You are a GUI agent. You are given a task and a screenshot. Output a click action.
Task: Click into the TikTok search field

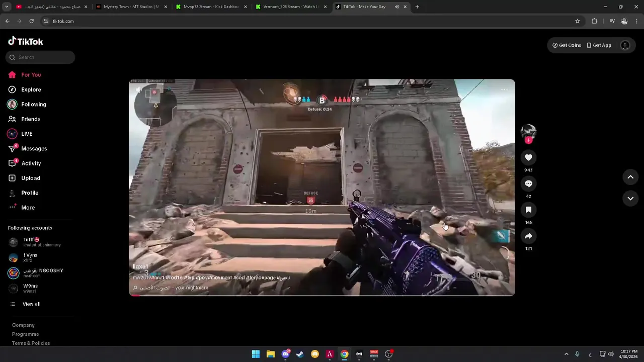click(40, 57)
